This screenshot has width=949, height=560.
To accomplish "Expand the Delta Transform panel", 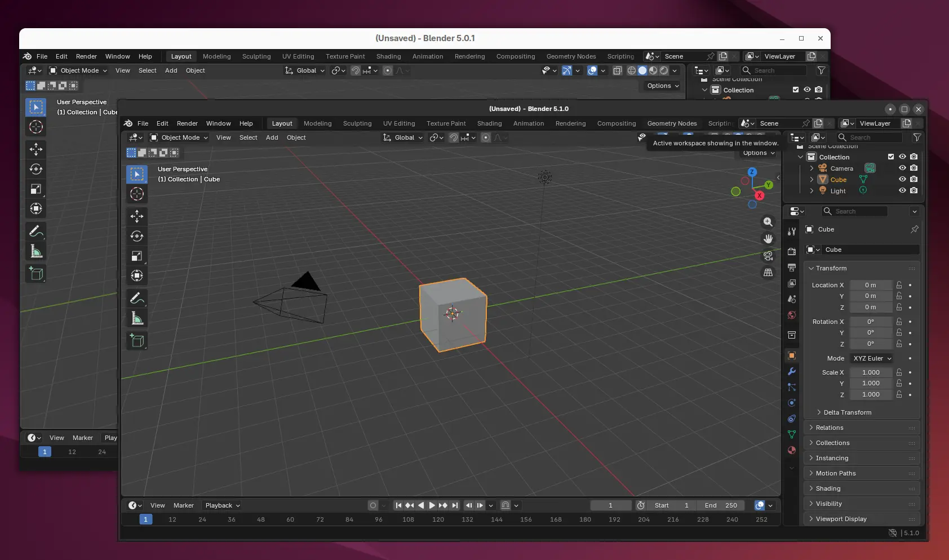I will [x=847, y=412].
